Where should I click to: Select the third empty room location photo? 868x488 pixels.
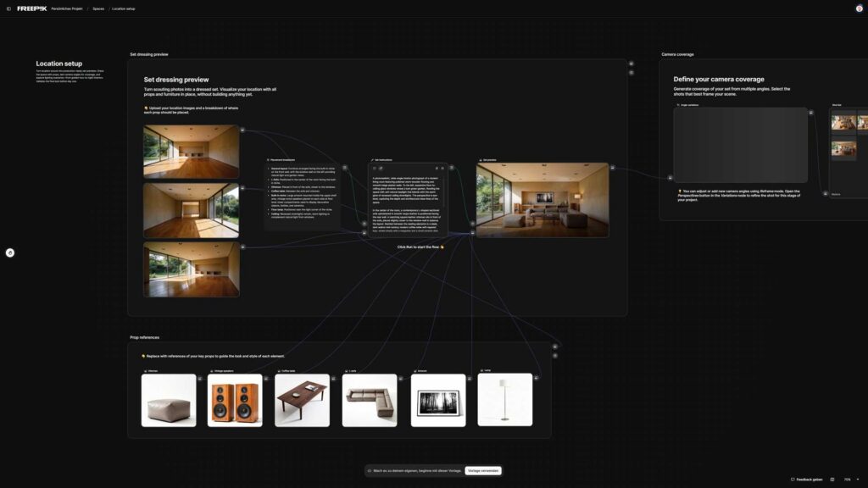pos(191,269)
